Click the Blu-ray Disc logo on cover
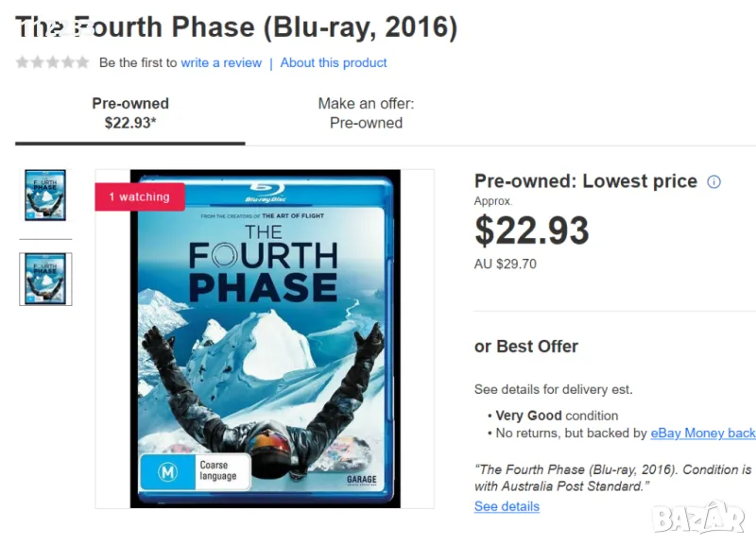The height and width of the screenshot is (545, 756). 265,191
